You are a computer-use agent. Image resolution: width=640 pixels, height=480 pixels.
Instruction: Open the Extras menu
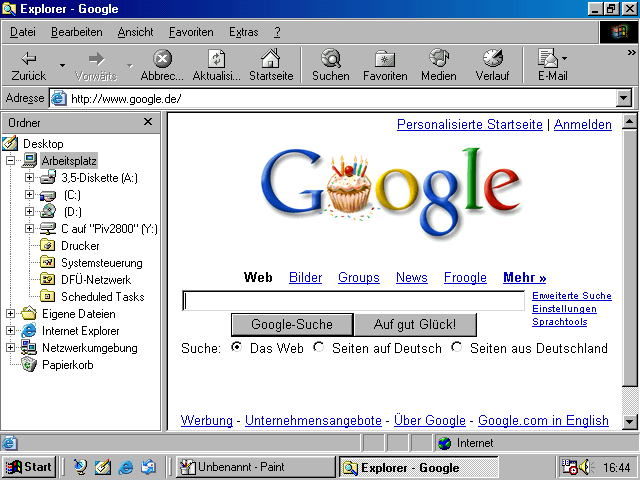coord(243,32)
